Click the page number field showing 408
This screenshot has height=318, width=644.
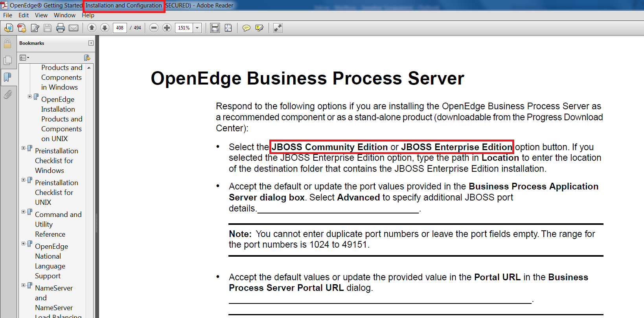pyautogui.click(x=120, y=28)
